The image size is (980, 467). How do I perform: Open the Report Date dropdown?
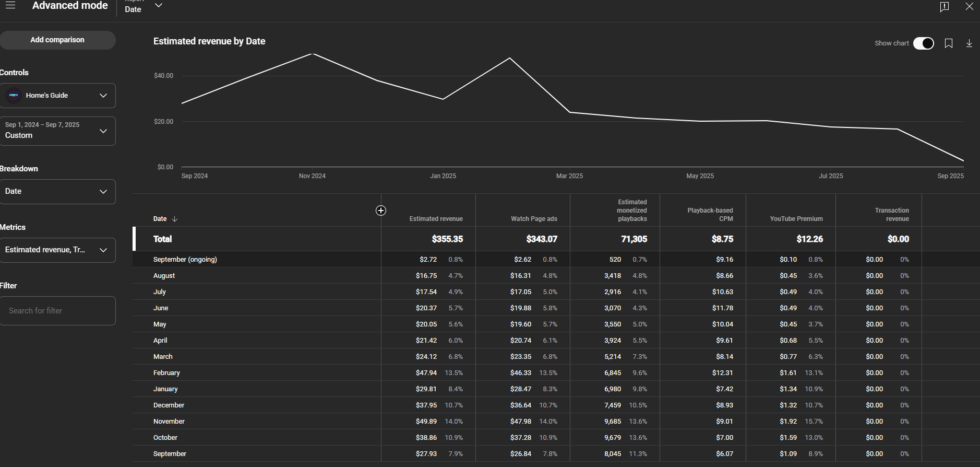pos(144,6)
